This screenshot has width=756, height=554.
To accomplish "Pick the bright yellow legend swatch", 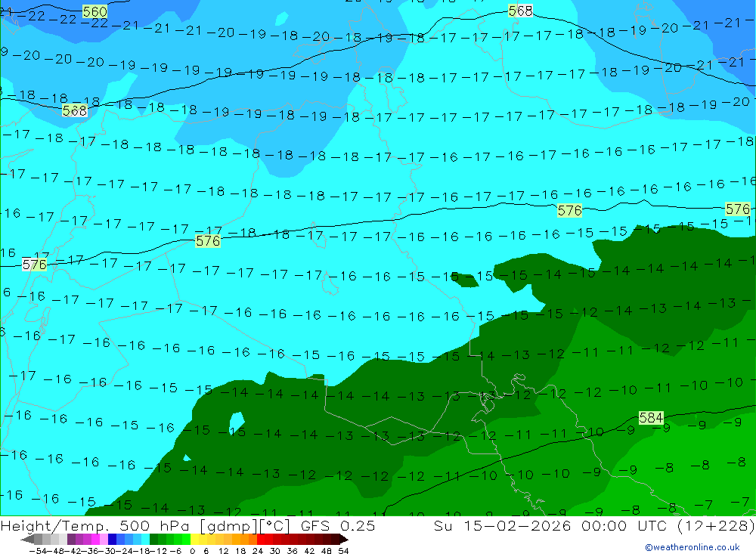I will (195, 539).
